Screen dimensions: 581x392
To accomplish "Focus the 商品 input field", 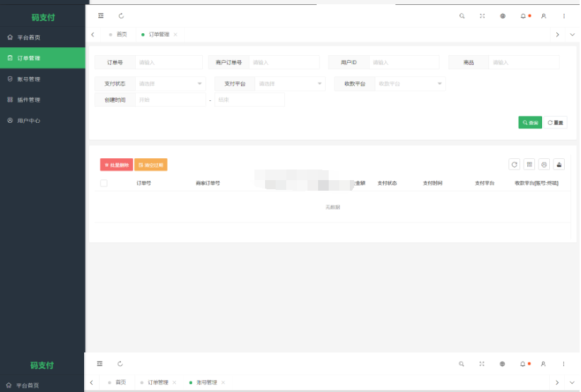I will (x=524, y=62).
